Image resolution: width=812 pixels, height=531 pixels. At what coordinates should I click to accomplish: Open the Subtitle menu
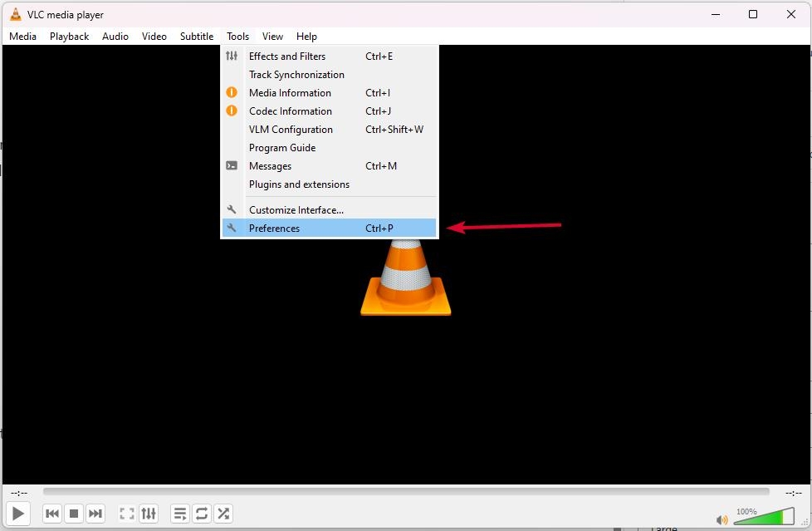tap(197, 37)
